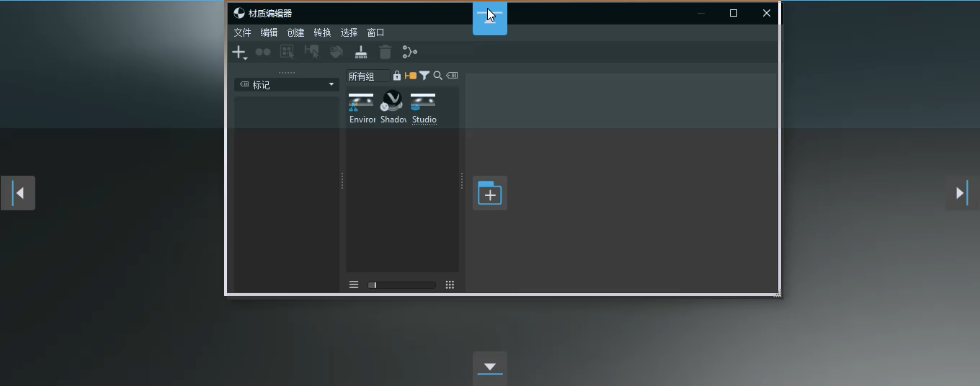980x386 pixels.
Task: Toggle the orange hierarchy display icon
Action: (411, 76)
